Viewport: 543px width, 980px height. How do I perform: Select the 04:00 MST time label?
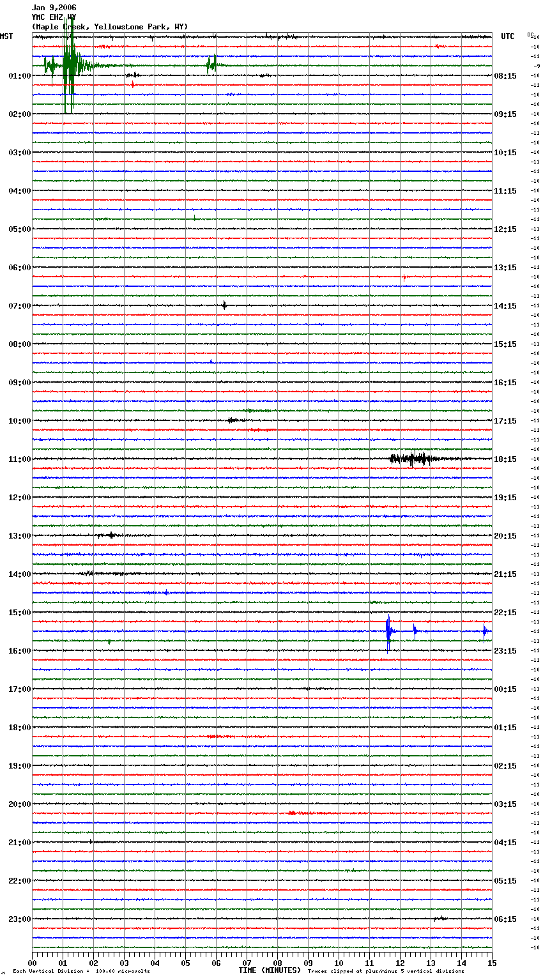tap(20, 191)
